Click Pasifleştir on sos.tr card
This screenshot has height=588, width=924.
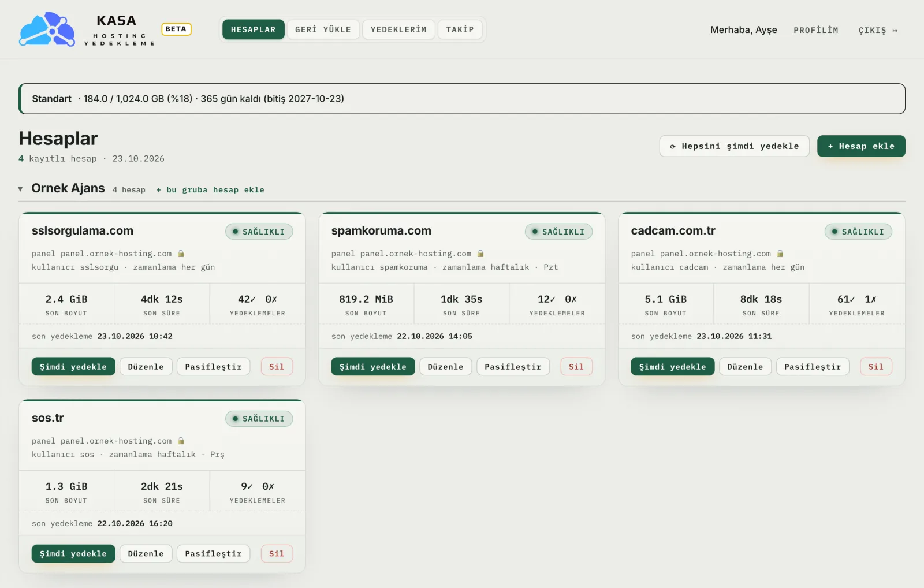tap(213, 554)
